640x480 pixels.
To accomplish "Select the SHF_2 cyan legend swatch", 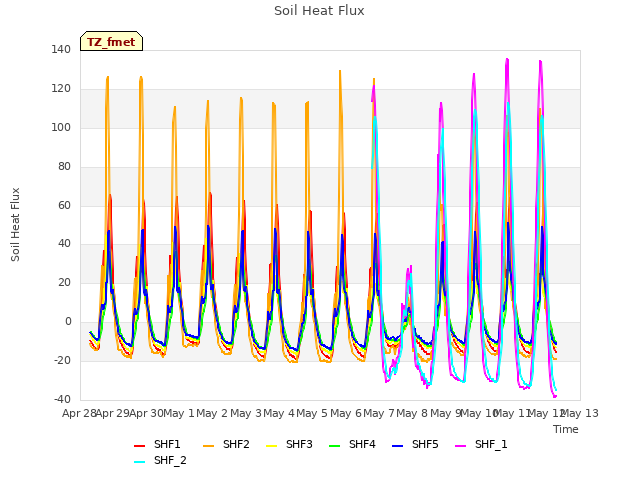I will (140, 462).
